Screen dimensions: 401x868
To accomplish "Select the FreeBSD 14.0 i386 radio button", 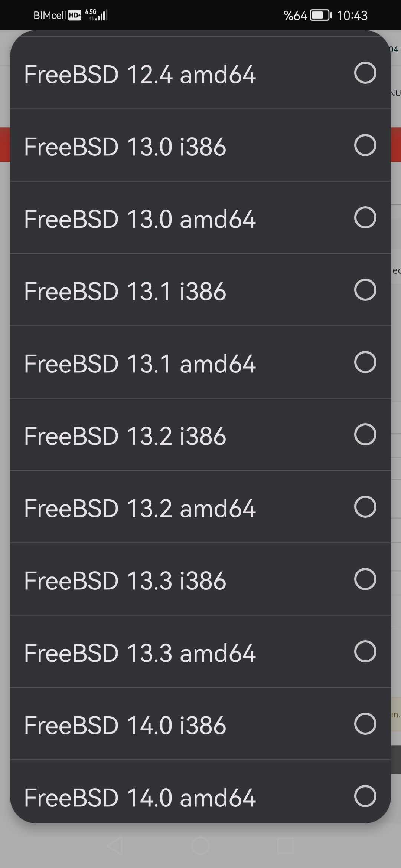I will click(365, 724).
